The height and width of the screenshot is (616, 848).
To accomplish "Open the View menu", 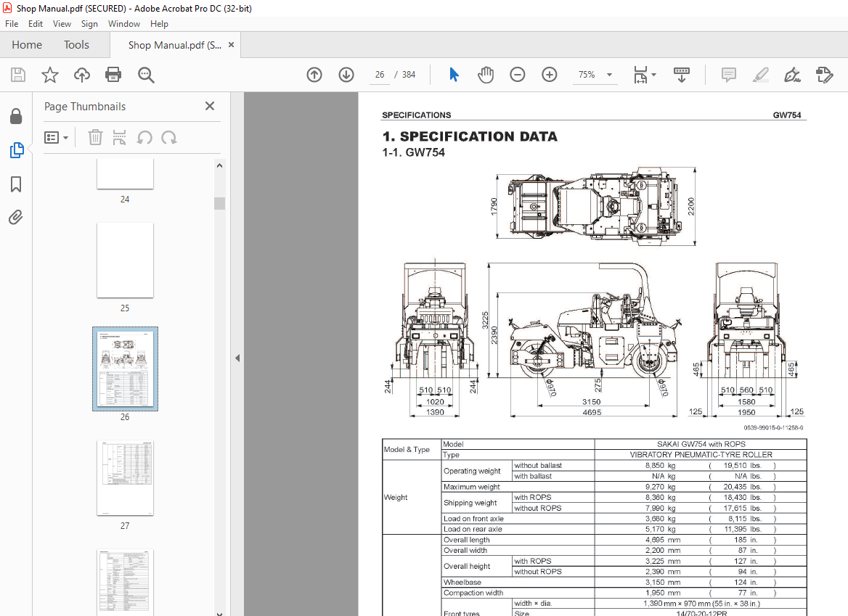I will [62, 24].
